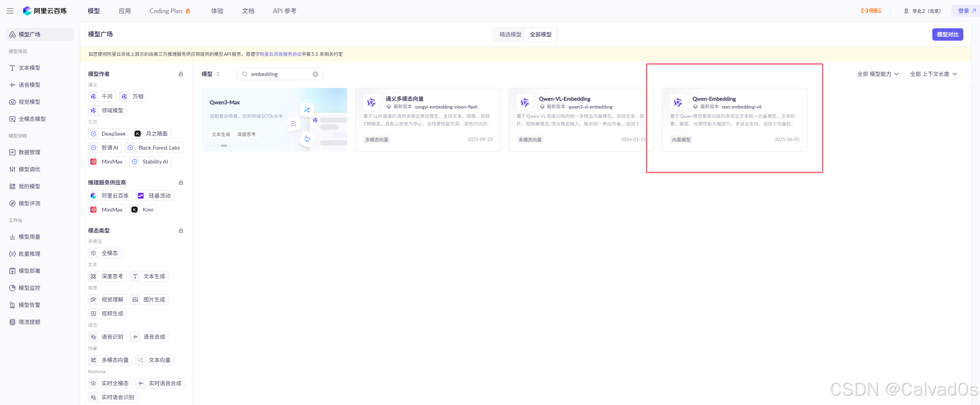This screenshot has width=980, height=405.
Task: Filter by MiniMax model author
Action: click(107, 162)
